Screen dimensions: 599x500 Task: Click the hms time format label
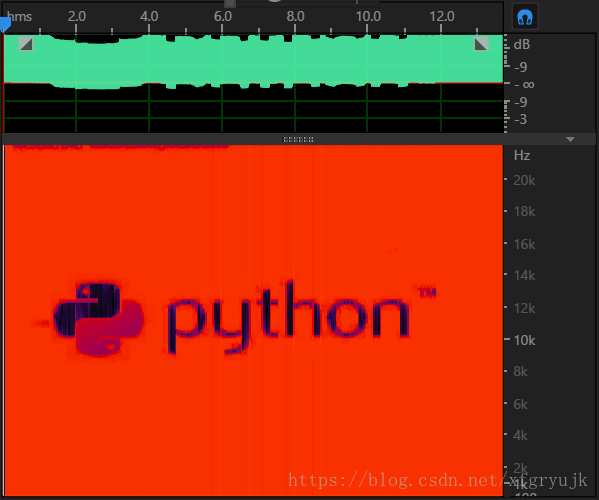coord(19,16)
